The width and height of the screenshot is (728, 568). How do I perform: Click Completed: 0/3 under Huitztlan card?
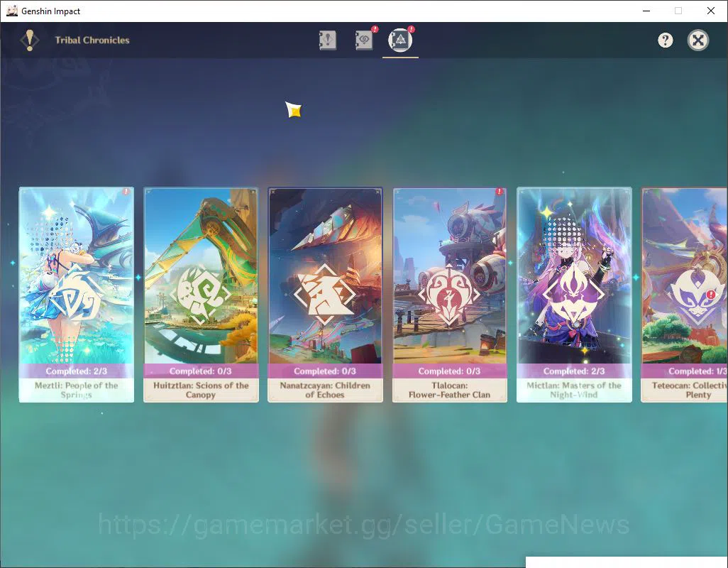[201, 371]
